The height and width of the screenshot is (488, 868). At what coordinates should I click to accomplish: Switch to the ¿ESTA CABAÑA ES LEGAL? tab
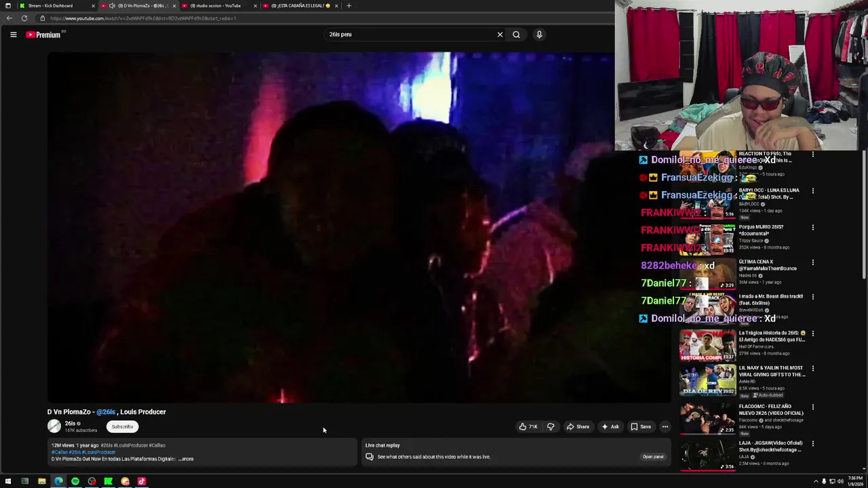click(301, 5)
